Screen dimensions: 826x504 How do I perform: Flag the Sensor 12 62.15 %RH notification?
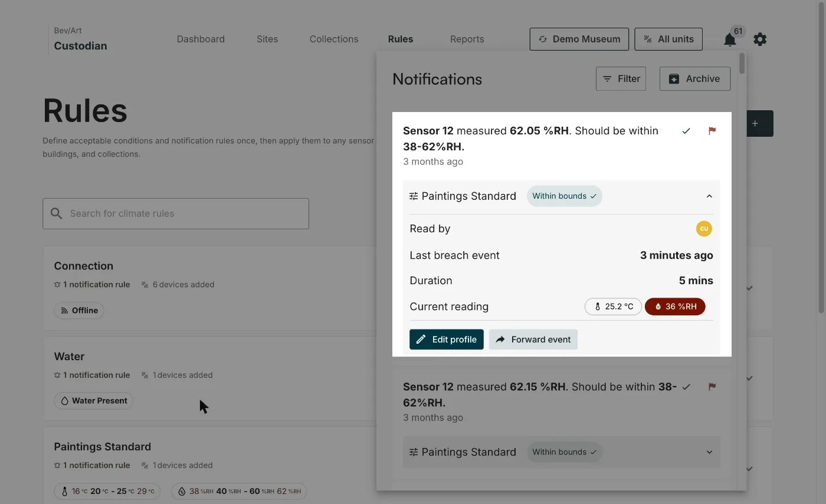click(712, 387)
